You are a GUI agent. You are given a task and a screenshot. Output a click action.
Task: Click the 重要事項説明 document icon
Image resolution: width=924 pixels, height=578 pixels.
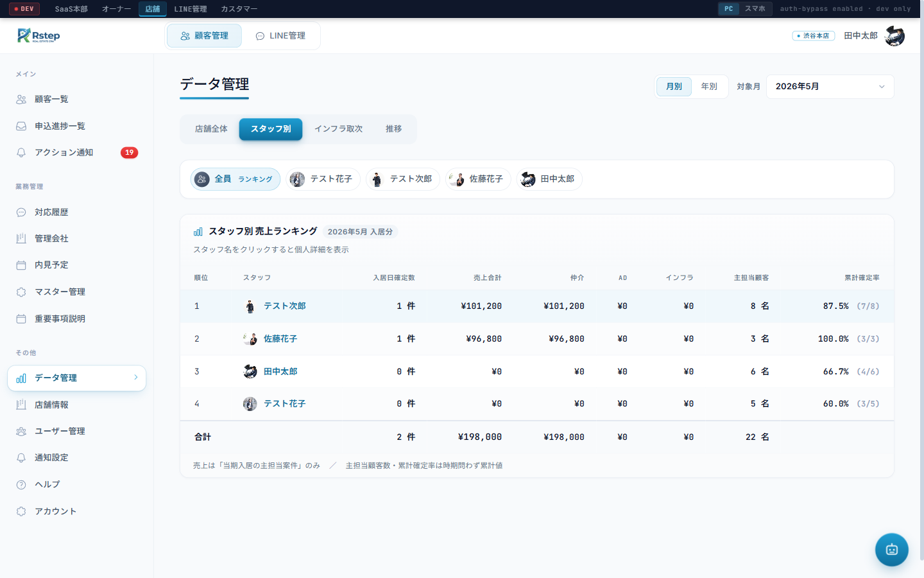click(x=21, y=319)
